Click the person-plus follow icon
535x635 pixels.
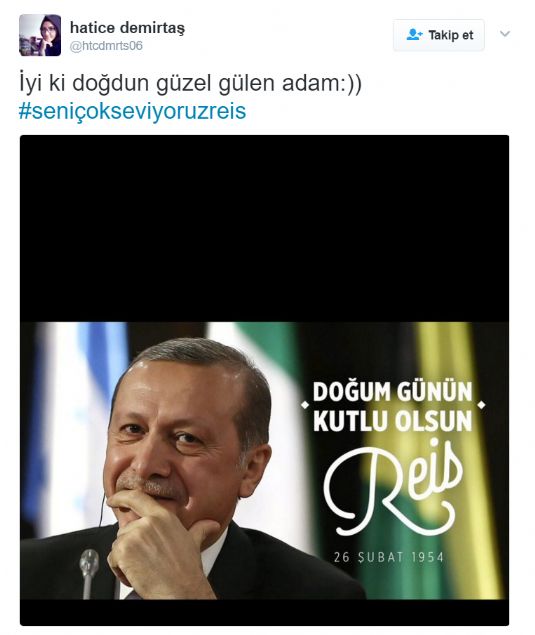414,35
